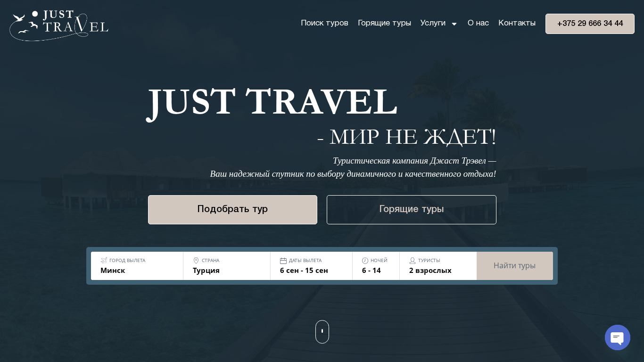Click the Подобрать тур button
644x362 pixels.
[232, 210]
